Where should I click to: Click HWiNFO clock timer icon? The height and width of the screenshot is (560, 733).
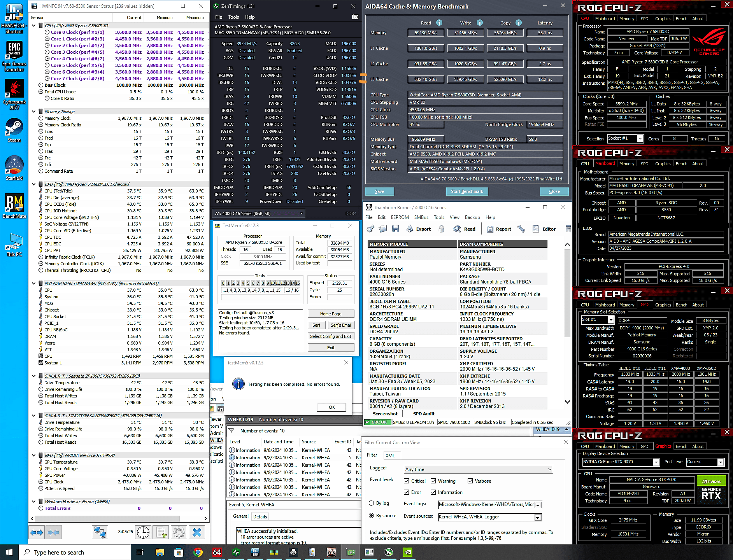click(143, 532)
